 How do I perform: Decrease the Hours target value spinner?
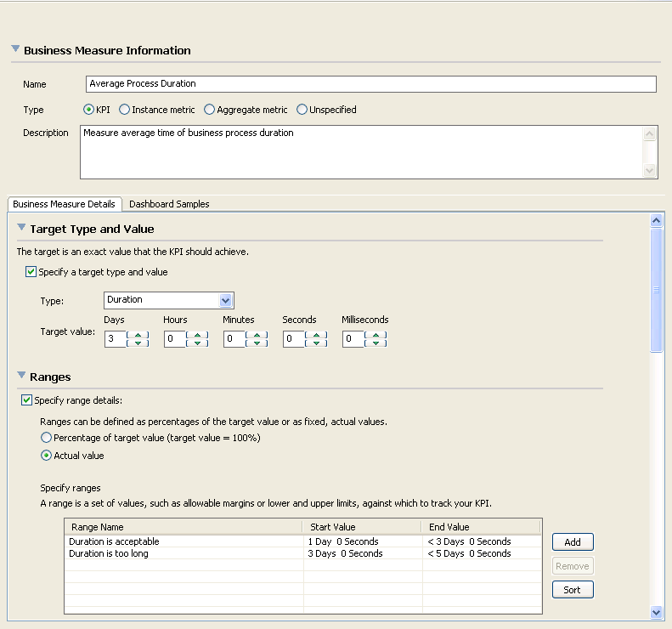click(197, 343)
